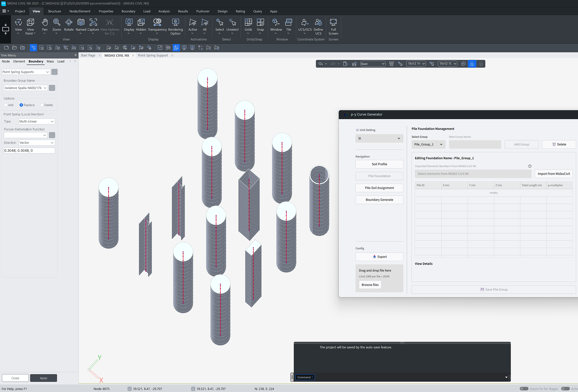Open the Structure ribbon tab
This screenshot has height=392, width=578.
point(54,11)
